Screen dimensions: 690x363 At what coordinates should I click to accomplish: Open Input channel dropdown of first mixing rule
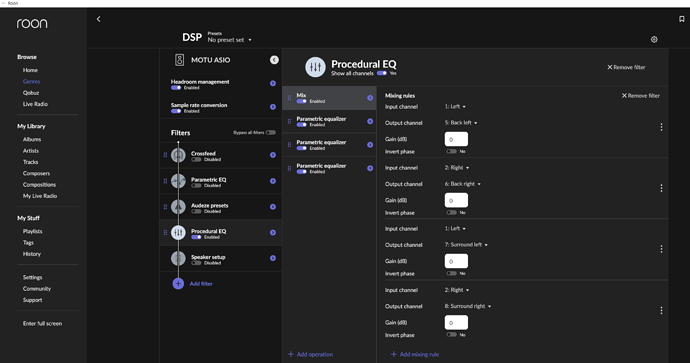click(x=455, y=106)
